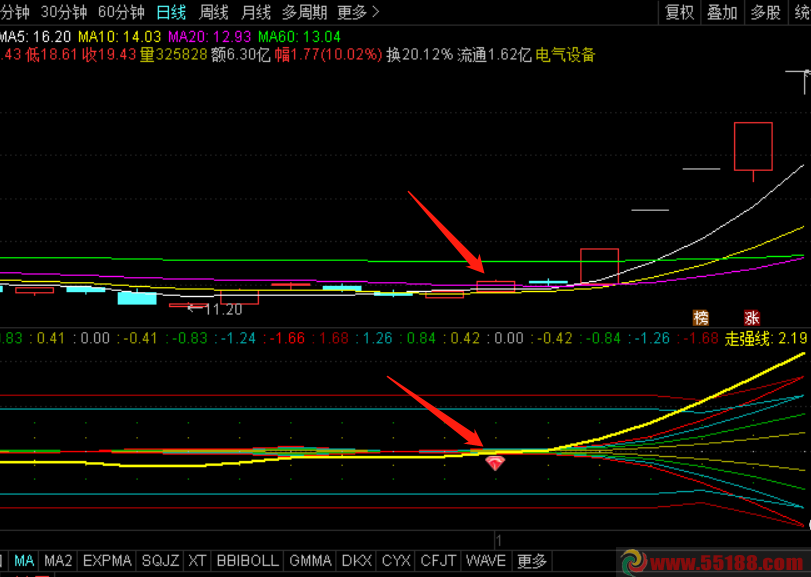Click the 电气设备 sector label
Image resolution: width=811 pixels, height=577 pixels.
[565, 54]
